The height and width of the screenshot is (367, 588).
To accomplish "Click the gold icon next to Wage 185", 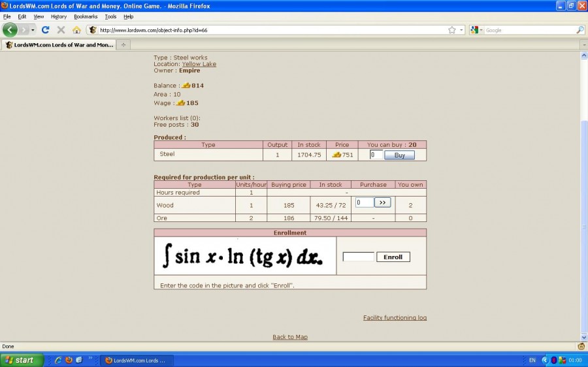I will 181,103.
